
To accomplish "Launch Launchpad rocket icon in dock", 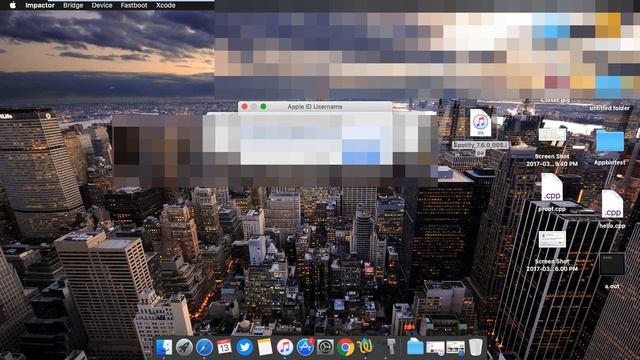I will (184, 347).
